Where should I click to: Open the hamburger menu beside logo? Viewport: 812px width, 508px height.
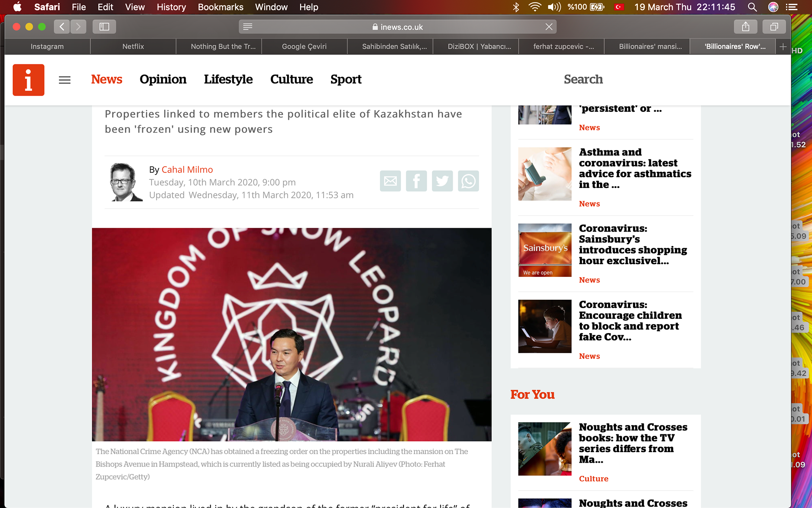(65, 80)
